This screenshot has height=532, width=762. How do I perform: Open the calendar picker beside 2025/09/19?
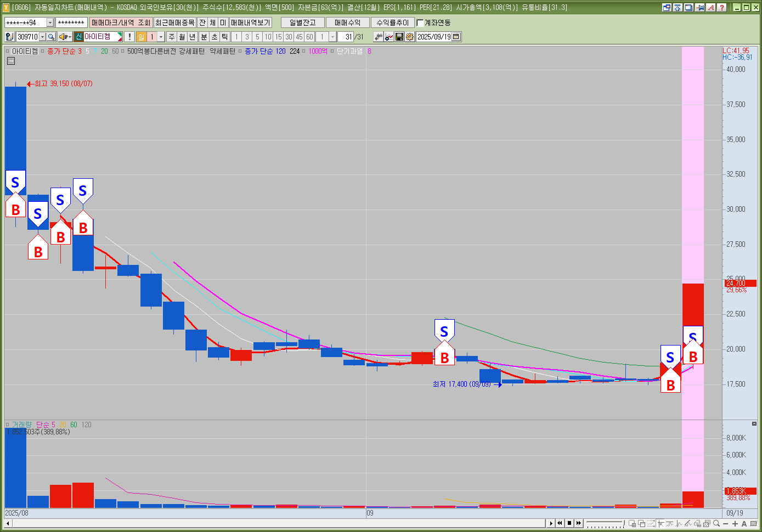456,37
